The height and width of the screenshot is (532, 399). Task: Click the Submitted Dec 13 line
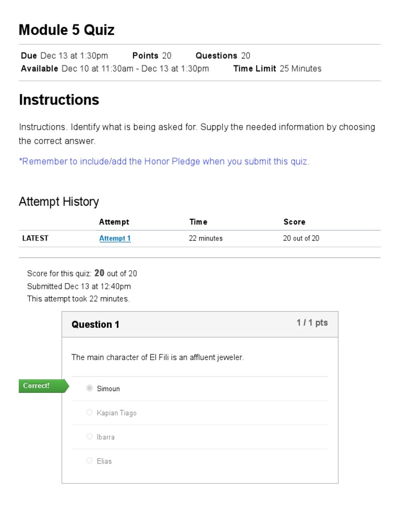coord(79,286)
